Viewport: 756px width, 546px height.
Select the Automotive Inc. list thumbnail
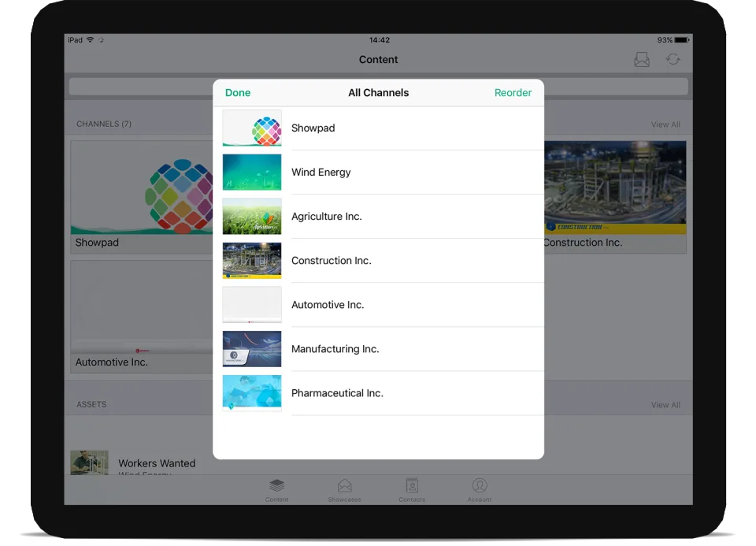[252, 305]
